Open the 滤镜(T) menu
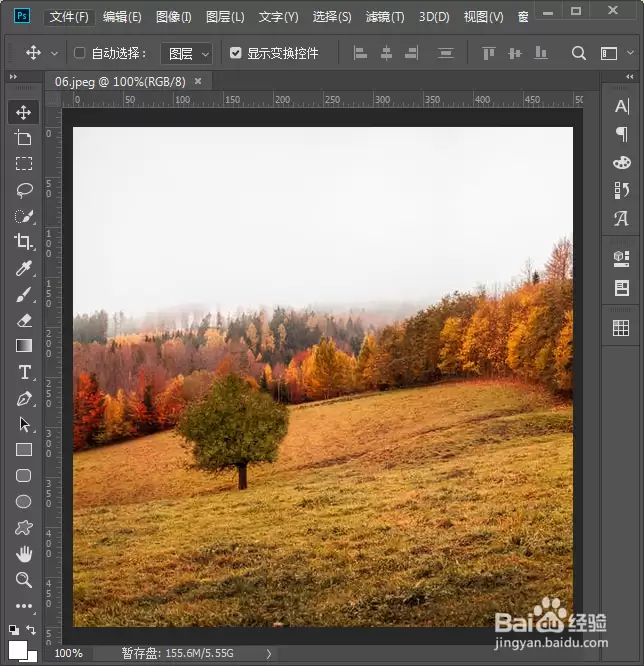 (385, 17)
